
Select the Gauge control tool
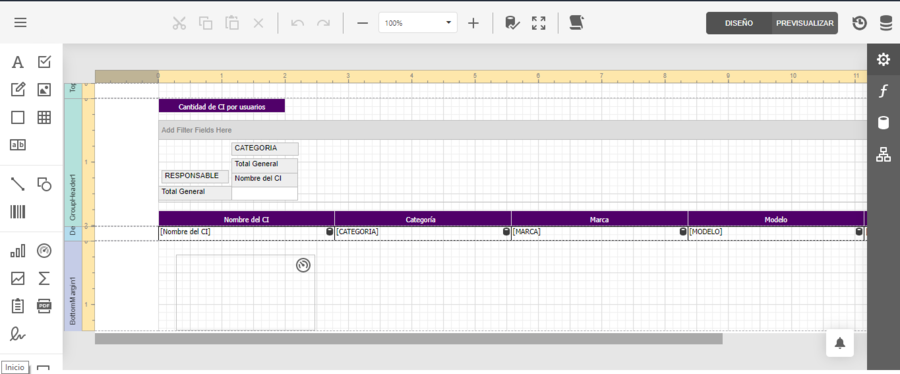coord(44,251)
